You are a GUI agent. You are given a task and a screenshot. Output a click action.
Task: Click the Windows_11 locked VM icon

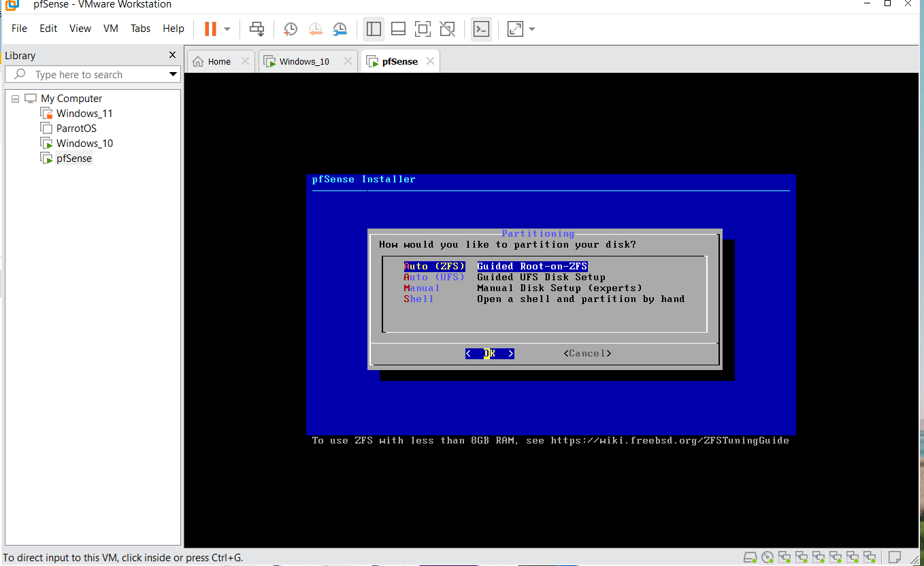click(46, 114)
